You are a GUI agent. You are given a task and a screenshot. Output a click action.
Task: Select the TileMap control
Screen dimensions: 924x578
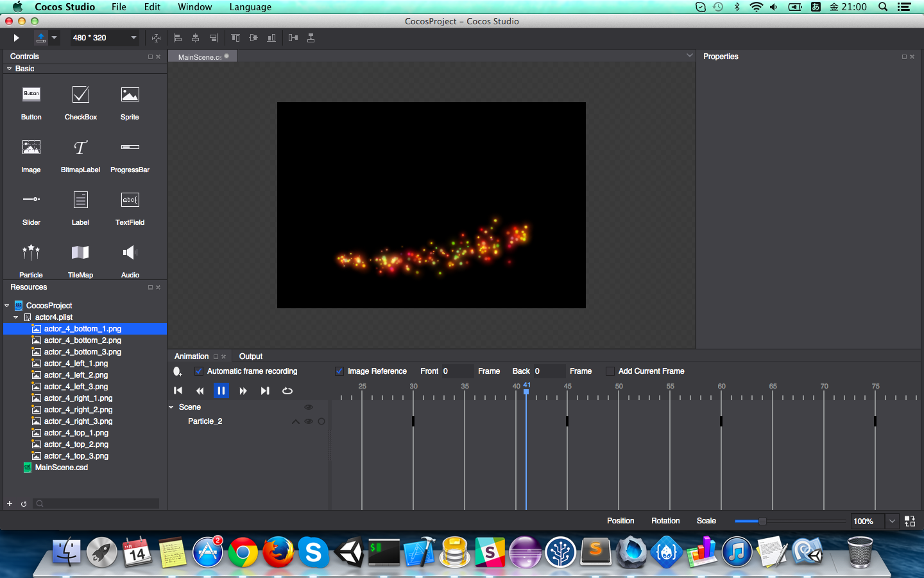click(x=81, y=261)
